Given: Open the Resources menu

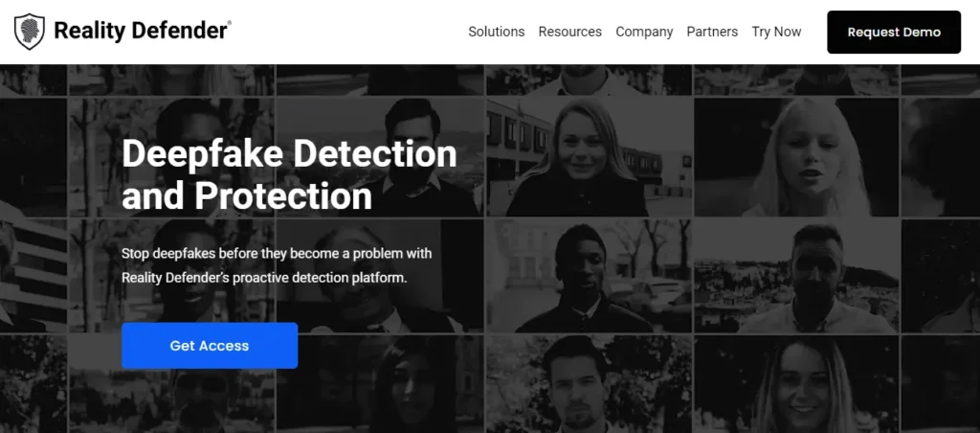Looking at the screenshot, I should 569,32.
